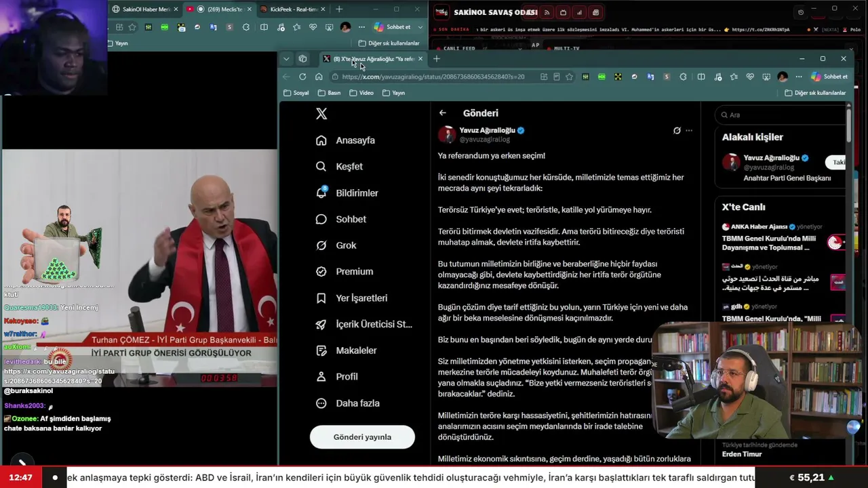Viewport: 868px width, 488px height.
Task: Click the X page vertical scrollbar
Action: click(848, 125)
